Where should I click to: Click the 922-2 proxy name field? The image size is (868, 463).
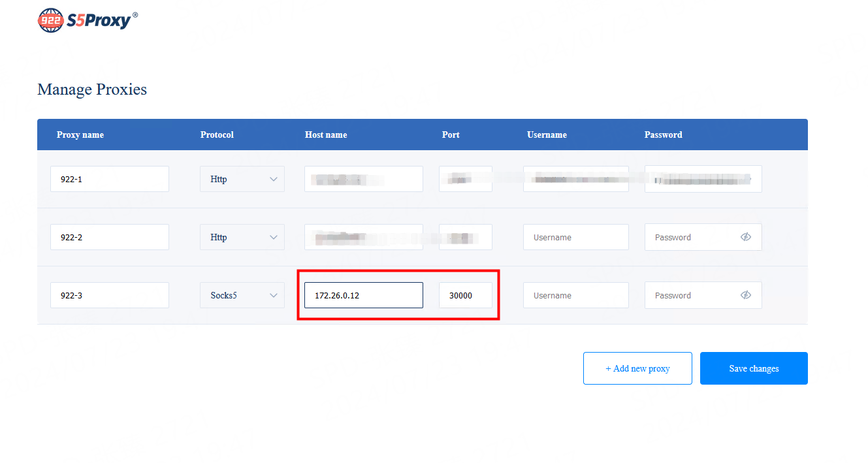[x=110, y=237]
